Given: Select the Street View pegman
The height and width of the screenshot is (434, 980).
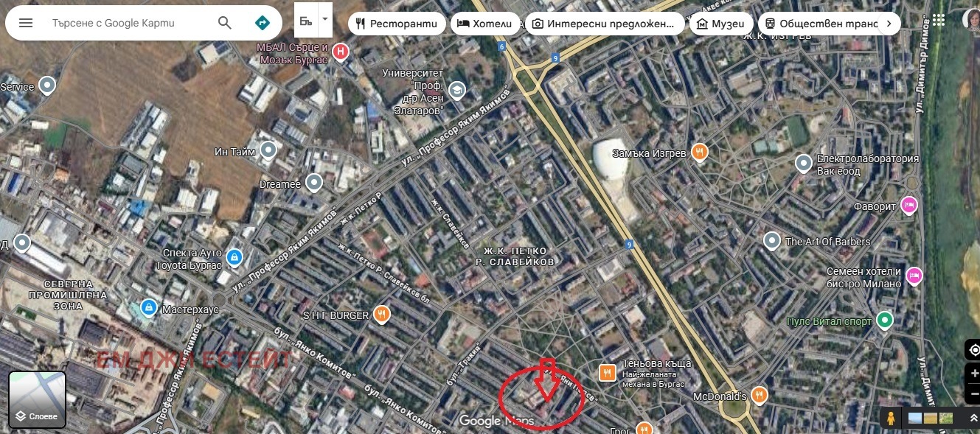Looking at the screenshot, I should [x=892, y=419].
